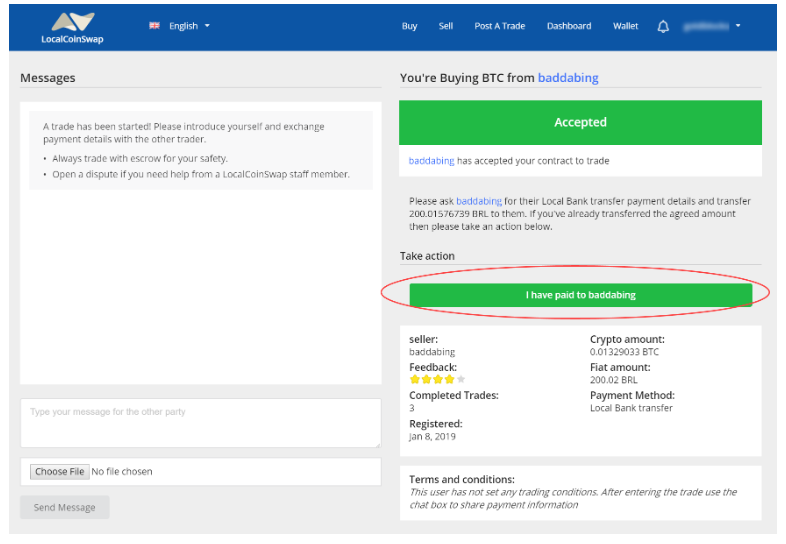This screenshot has width=786, height=544.
Task: Open the Wallet page
Action: coord(625,26)
